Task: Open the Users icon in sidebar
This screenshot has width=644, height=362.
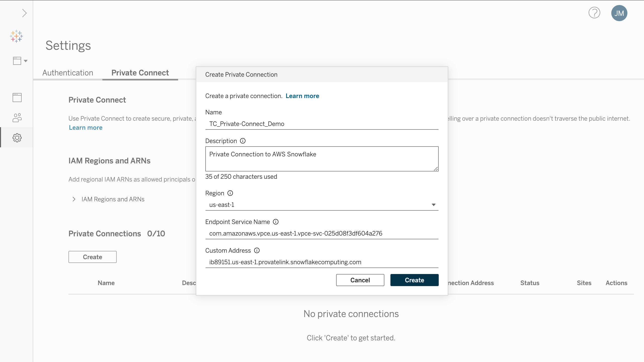Action: tap(17, 117)
